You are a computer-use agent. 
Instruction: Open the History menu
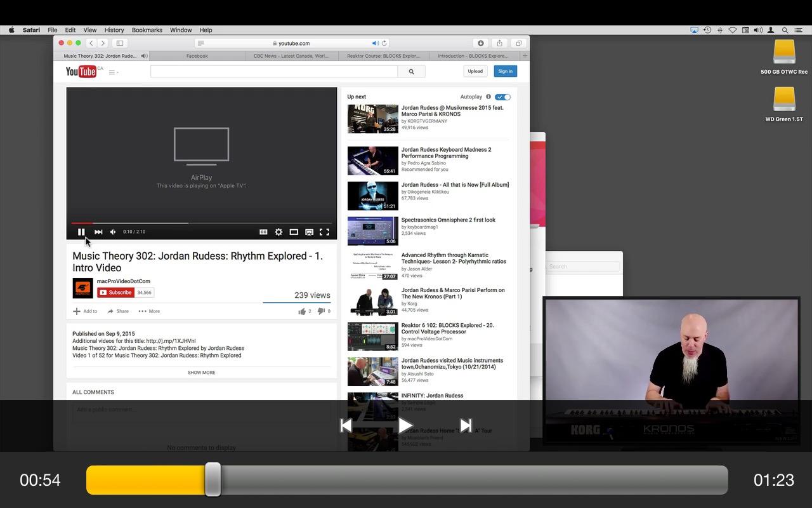(x=114, y=30)
